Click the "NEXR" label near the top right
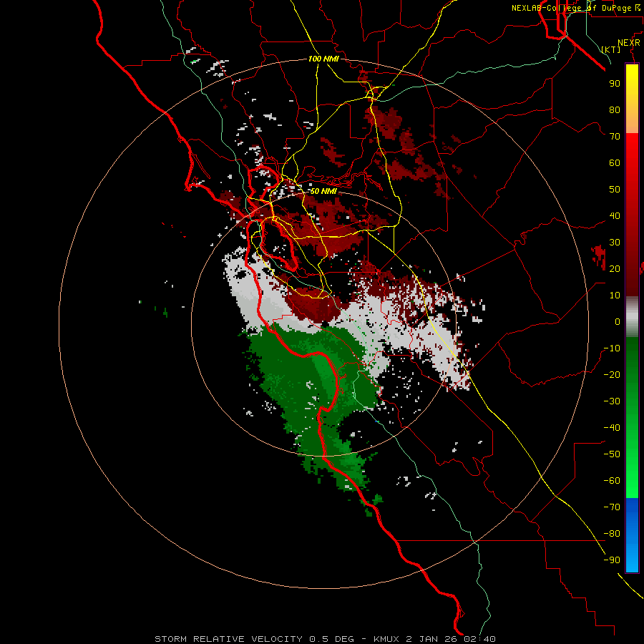Screen dimensions: 644x644 click(x=629, y=43)
